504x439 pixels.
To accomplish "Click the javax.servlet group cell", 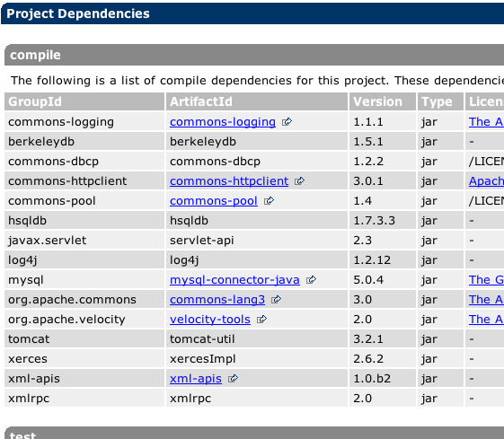I will (x=84, y=241).
